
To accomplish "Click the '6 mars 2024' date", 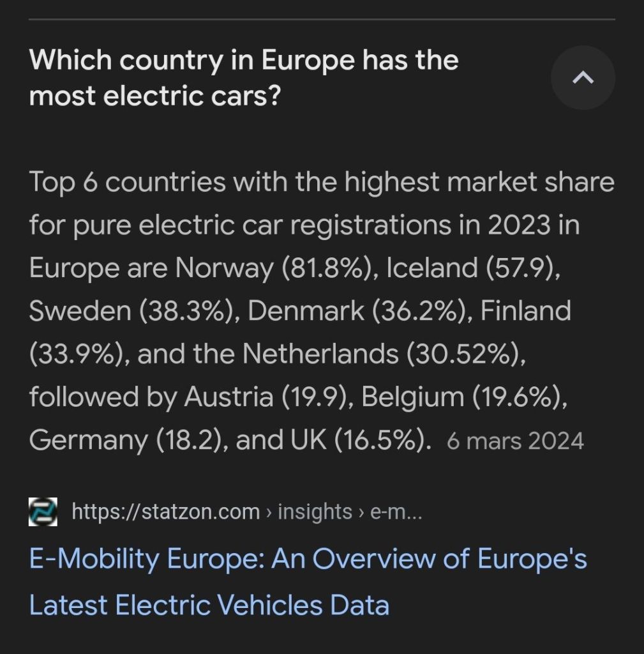I will (x=515, y=441).
